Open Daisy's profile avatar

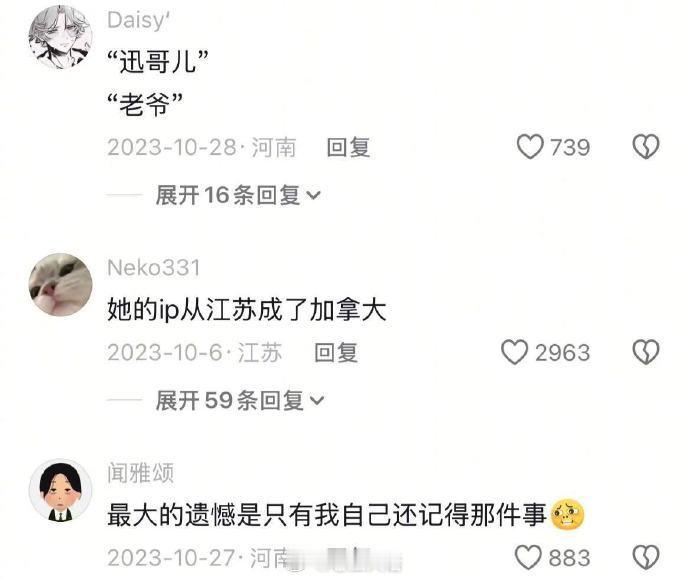[x=60, y=37]
